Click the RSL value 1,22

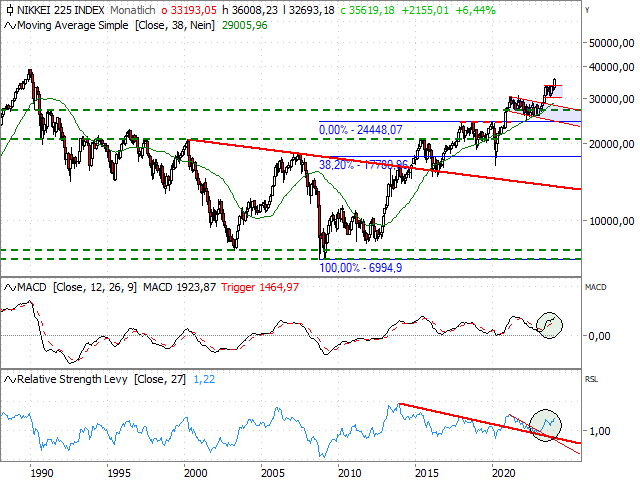(x=204, y=379)
